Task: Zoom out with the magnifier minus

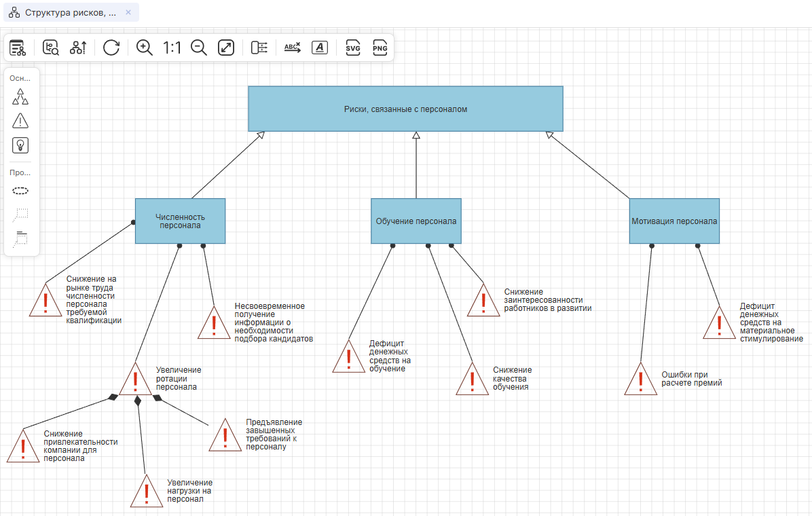Action: (198, 48)
